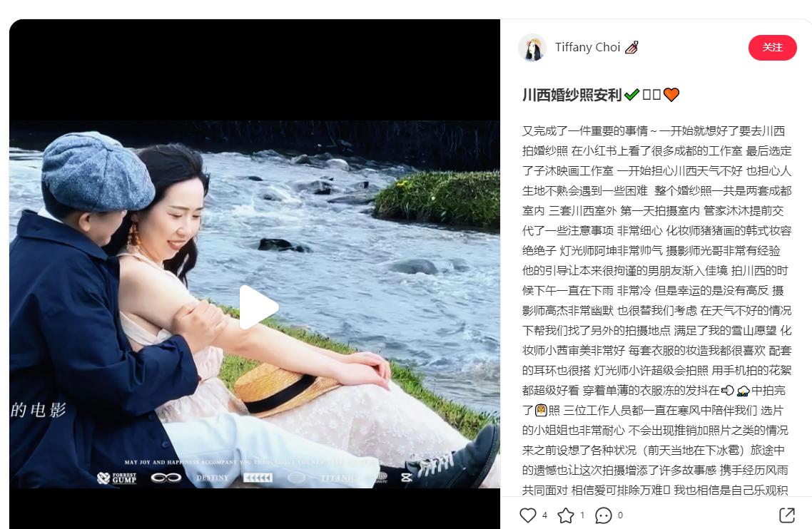Follow the author with the red 关注 button
The height and width of the screenshot is (529, 812).
pos(772,48)
